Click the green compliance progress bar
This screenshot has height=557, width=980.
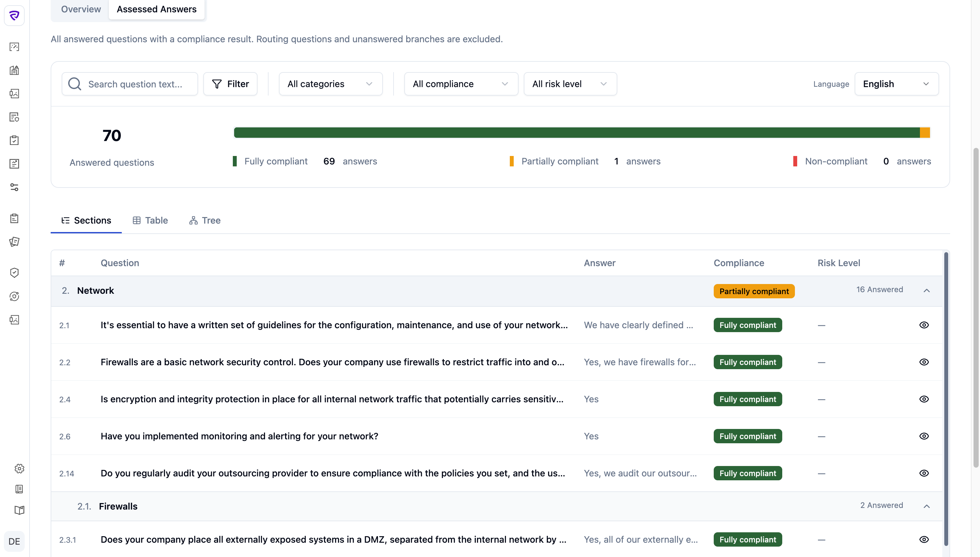tap(577, 133)
